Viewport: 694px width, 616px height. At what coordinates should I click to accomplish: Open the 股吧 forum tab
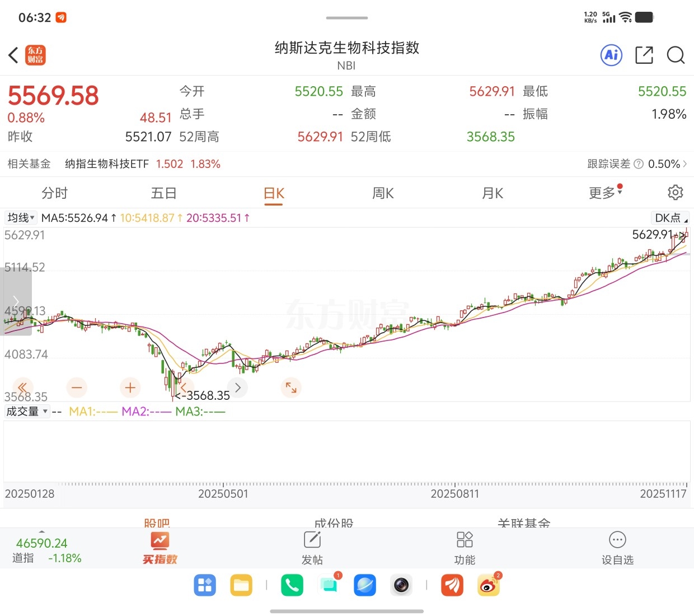click(x=157, y=523)
